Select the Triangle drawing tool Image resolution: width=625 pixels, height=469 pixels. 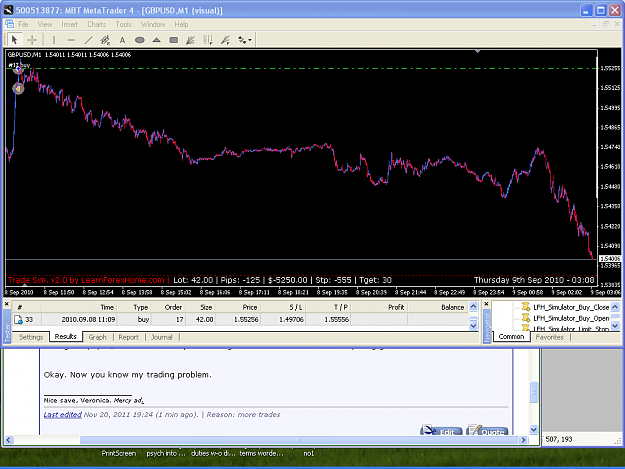click(156, 40)
